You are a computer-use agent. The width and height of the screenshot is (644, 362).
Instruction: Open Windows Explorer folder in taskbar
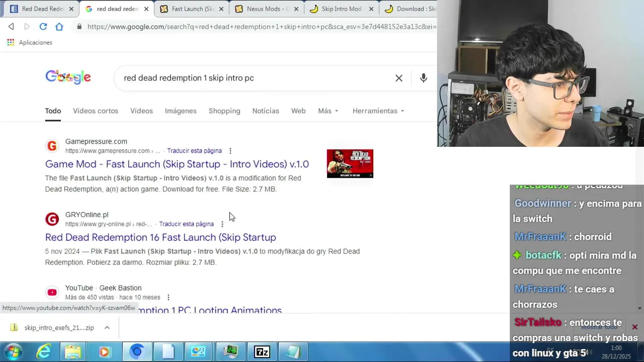click(73, 352)
